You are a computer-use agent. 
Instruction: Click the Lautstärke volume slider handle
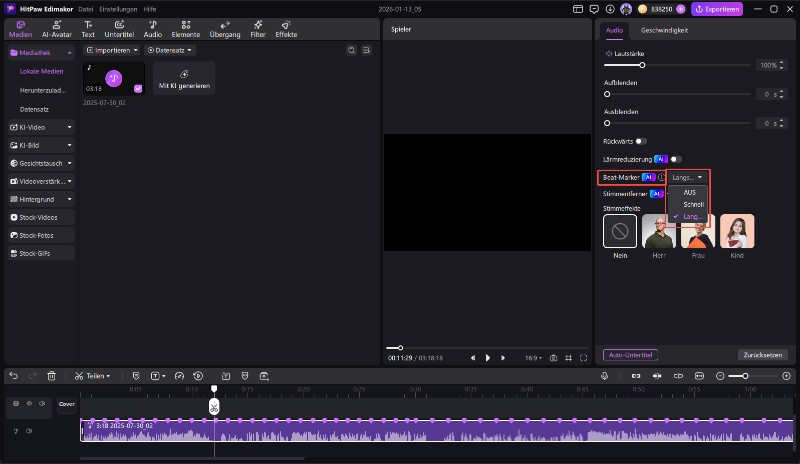coord(642,65)
